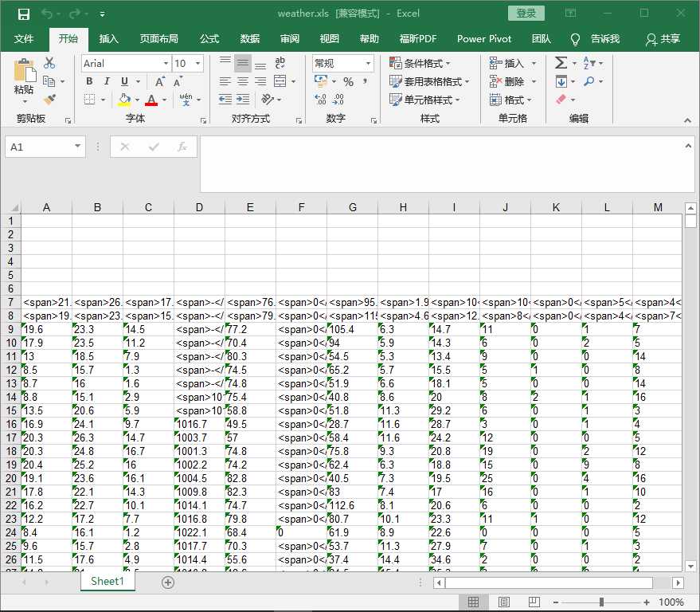This screenshot has width=700, height=612.
Task: Open Sort and Filter tool
Action: click(x=589, y=63)
